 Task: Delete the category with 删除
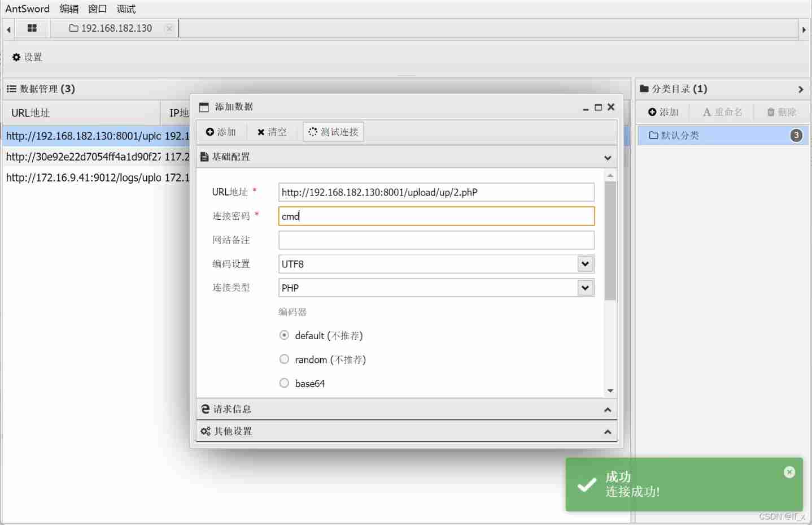pyautogui.click(x=782, y=112)
